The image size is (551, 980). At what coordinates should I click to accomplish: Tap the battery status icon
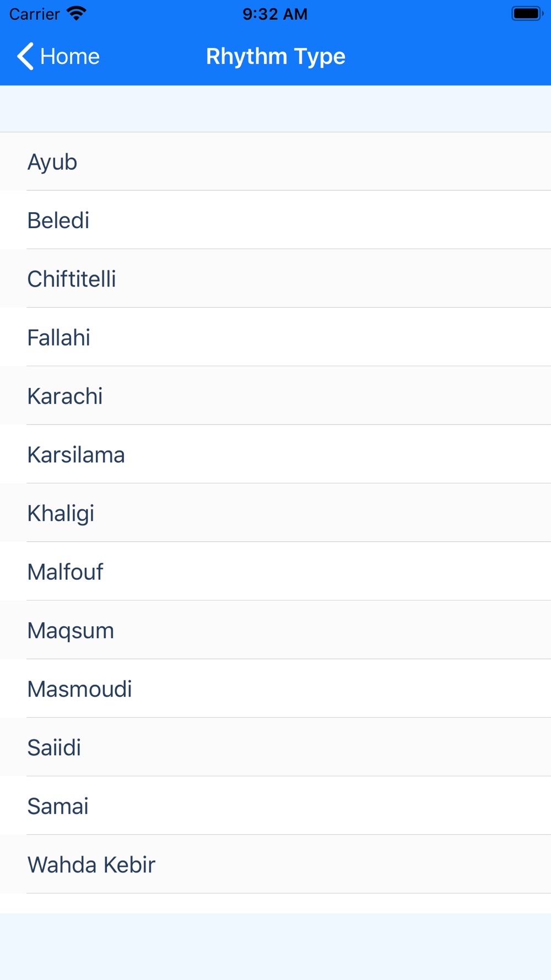point(527,13)
